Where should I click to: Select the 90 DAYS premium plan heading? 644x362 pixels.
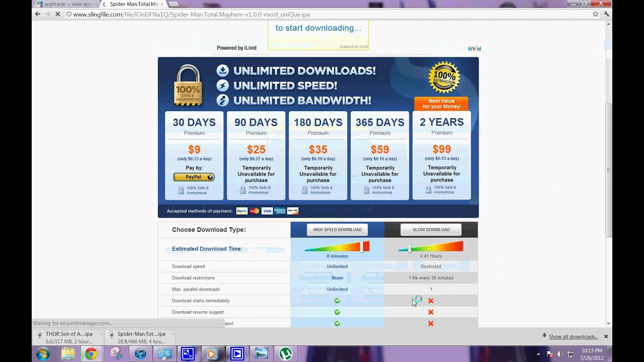(256, 122)
